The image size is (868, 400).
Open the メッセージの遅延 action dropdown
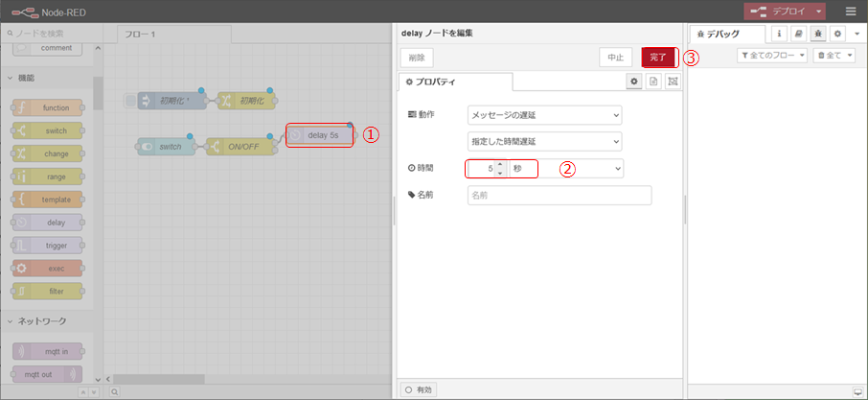point(544,115)
